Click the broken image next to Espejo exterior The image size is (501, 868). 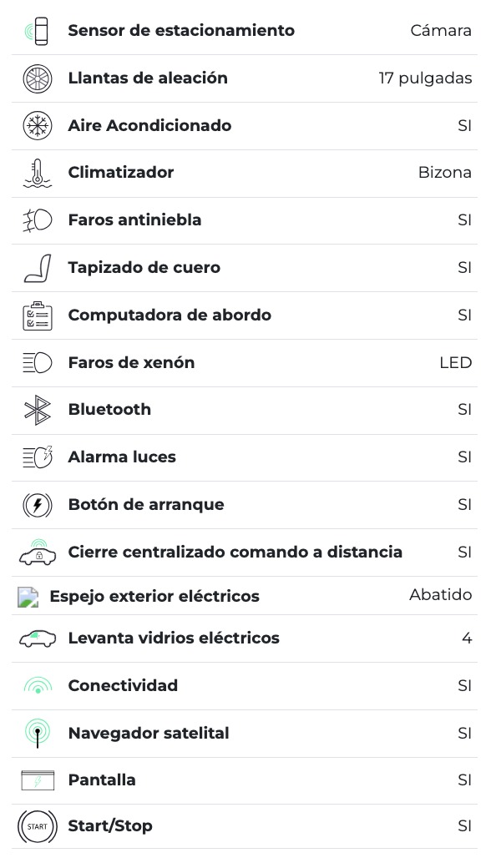click(28, 597)
